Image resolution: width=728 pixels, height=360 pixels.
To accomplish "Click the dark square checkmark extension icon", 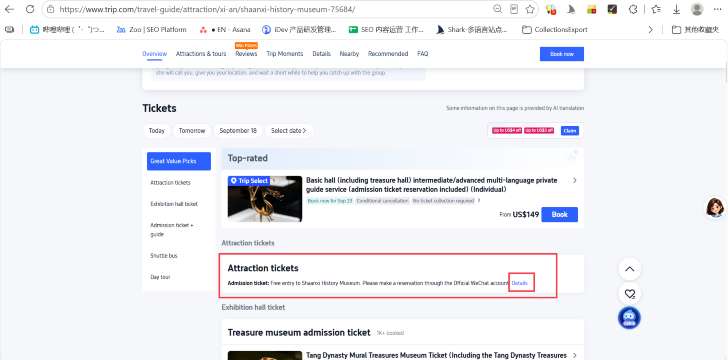I will tap(612, 9).
